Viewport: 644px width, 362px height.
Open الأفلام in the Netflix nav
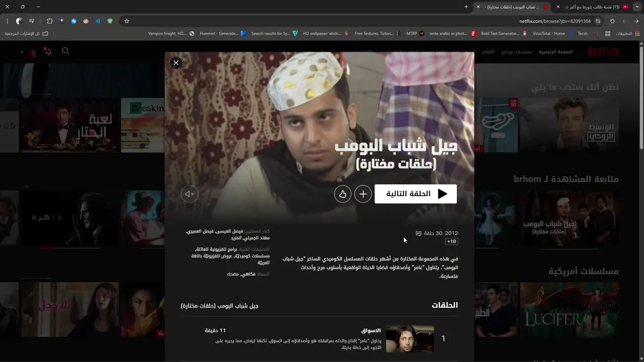point(489,52)
